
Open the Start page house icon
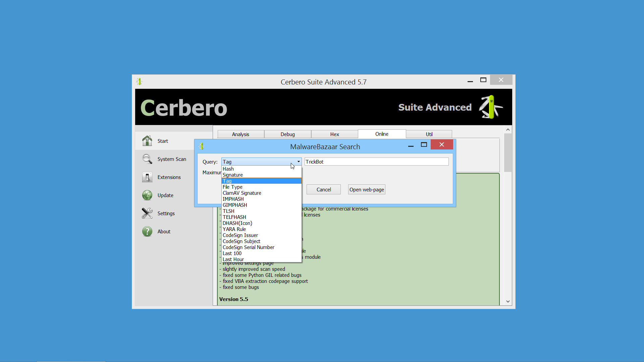(147, 141)
